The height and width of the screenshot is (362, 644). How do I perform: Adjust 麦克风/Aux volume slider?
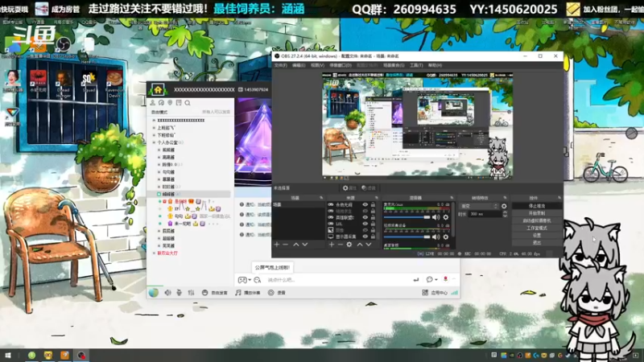(x=407, y=217)
